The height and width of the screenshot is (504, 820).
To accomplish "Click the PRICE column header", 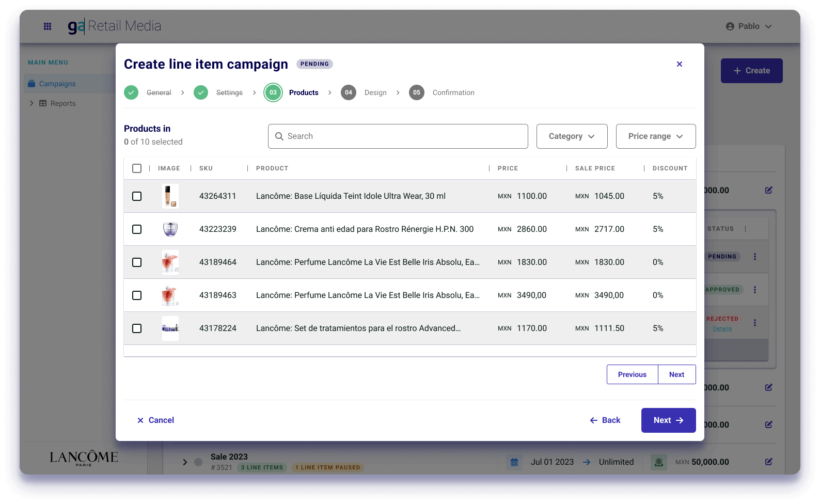I will pyautogui.click(x=508, y=168).
